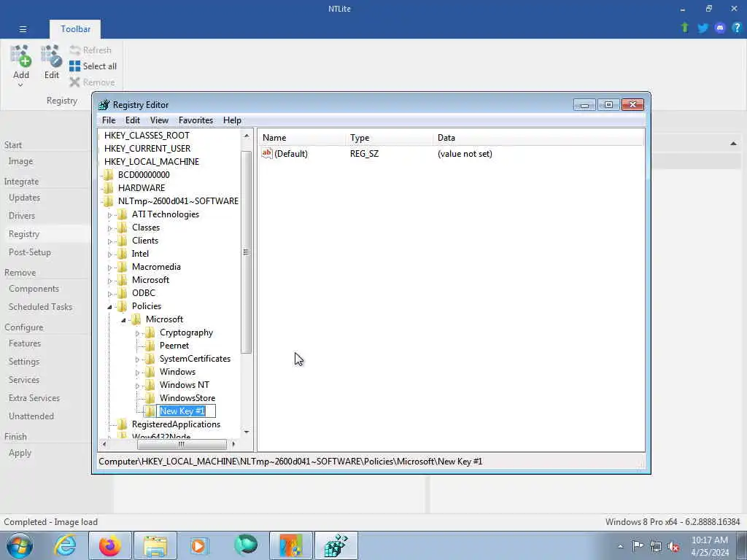Select the (Default) value icon
This screenshot has height=560, width=747.
(267, 153)
